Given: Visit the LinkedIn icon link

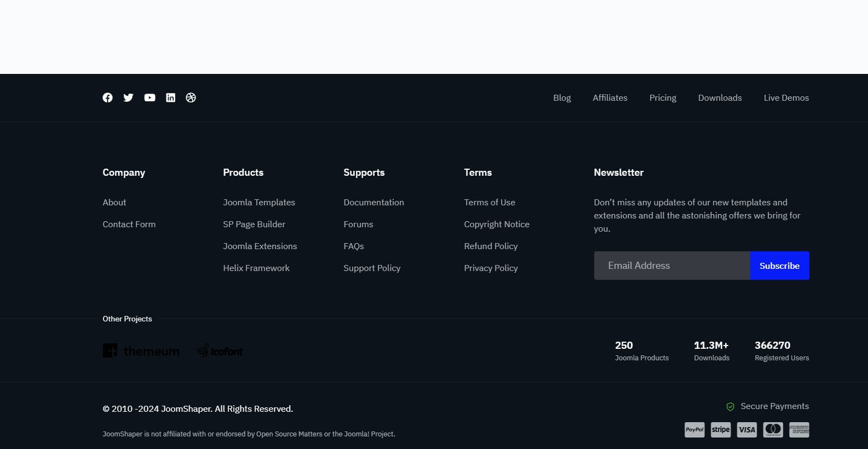Looking at the screenshot, I should pos(171,97).
